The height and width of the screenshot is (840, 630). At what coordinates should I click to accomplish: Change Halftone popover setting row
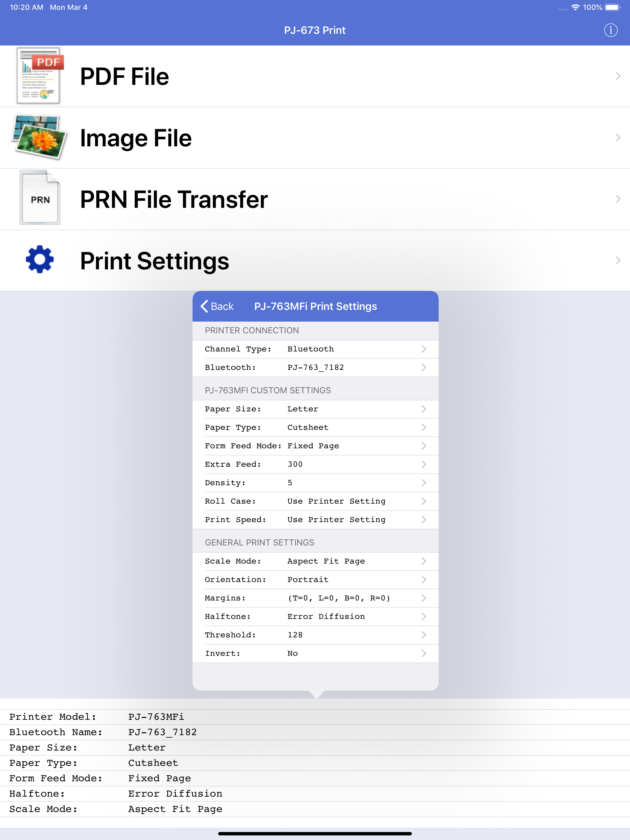[315, 617]
